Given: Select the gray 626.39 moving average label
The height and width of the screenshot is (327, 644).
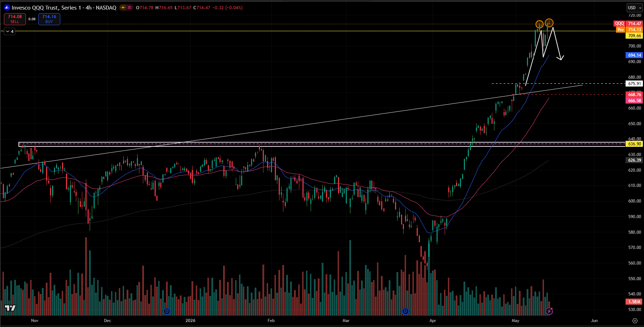Looking at the screenshot, I should point(634,160).
